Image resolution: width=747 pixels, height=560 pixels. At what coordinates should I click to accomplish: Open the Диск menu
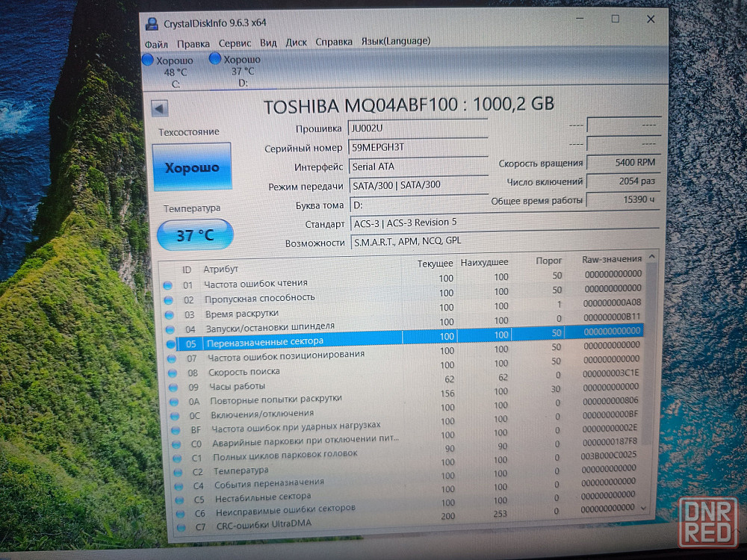(296, 43)
